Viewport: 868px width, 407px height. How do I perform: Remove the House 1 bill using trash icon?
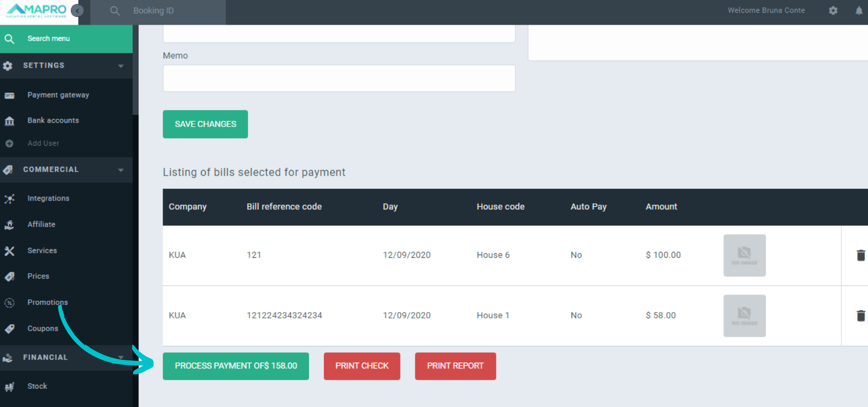tap(860, 316)
